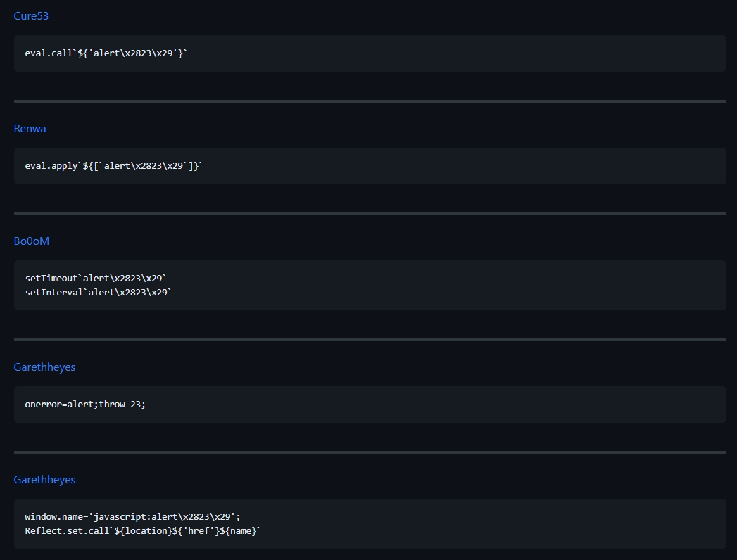Screen dimensions: 737x560
Task: Open the Bo0oM author link
Action: 32,241
